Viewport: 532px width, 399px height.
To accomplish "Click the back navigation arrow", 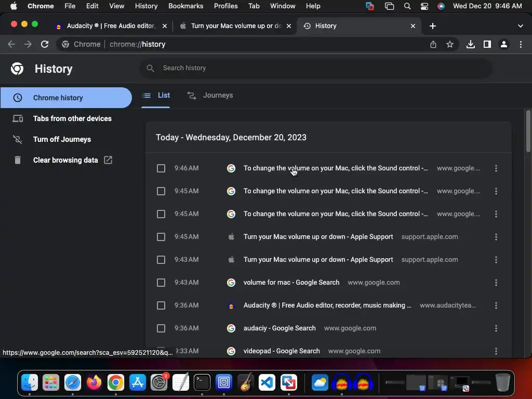I will coord(11,44).
